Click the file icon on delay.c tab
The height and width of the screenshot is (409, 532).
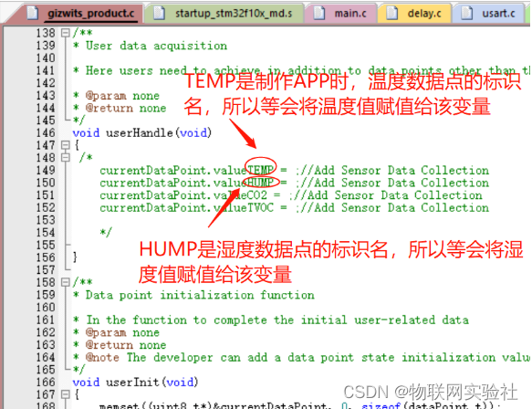pos(392,13)
